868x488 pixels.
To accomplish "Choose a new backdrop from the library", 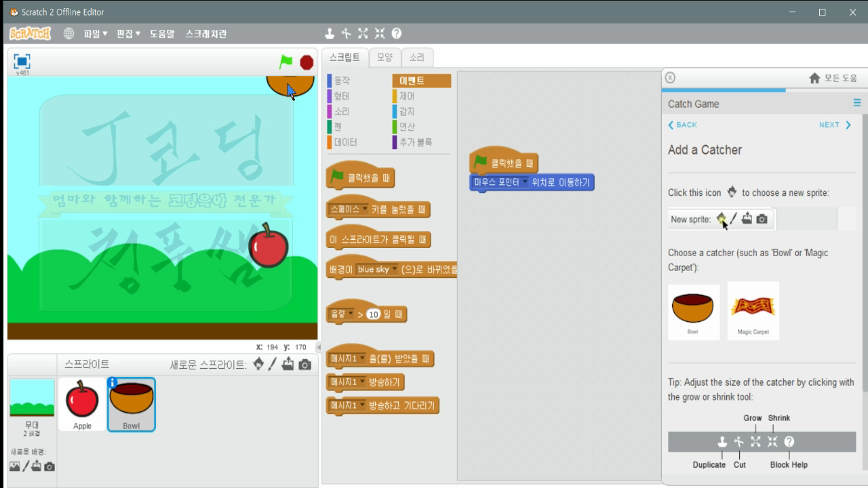I will click(14, 466).
